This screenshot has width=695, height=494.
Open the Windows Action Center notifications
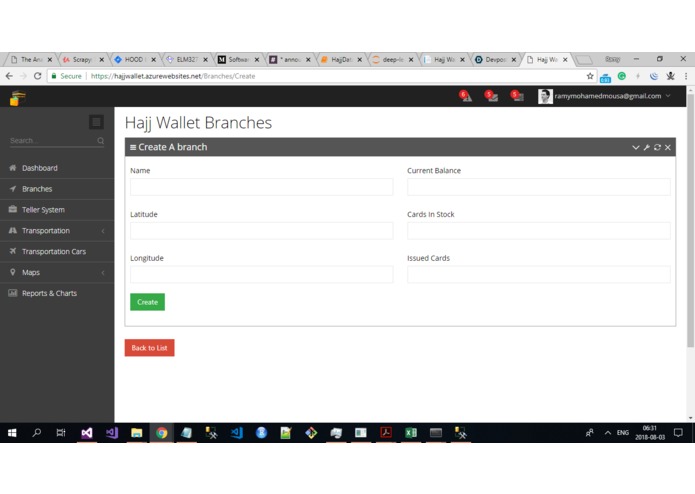[x=678, y=433]
